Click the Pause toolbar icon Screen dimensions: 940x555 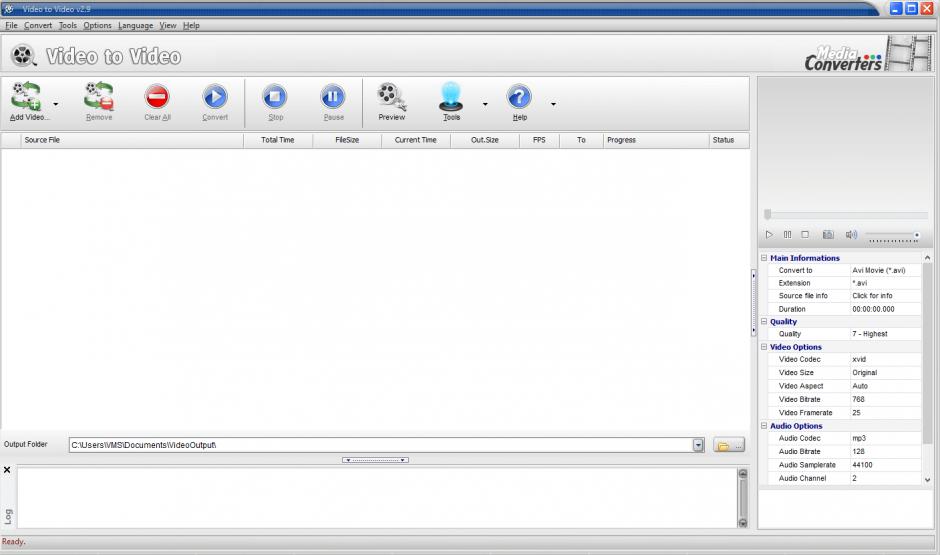(x=333, y=96)
